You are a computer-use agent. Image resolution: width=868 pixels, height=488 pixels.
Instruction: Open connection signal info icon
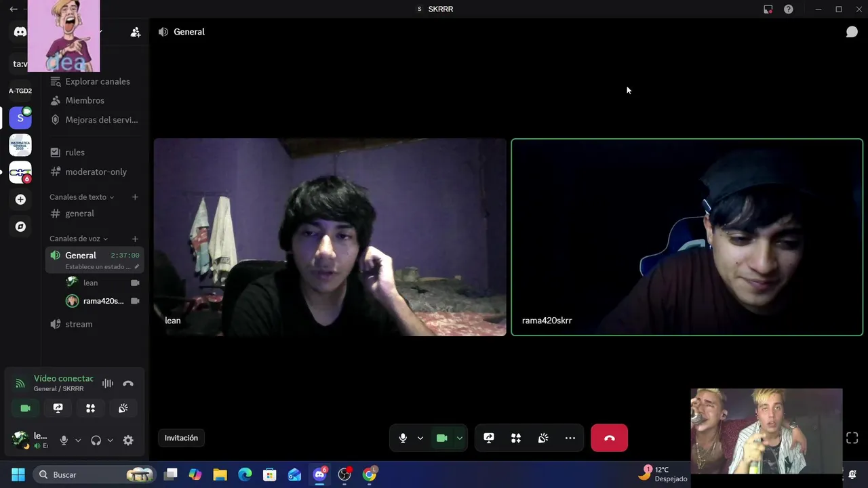click(x=20, y=384)
